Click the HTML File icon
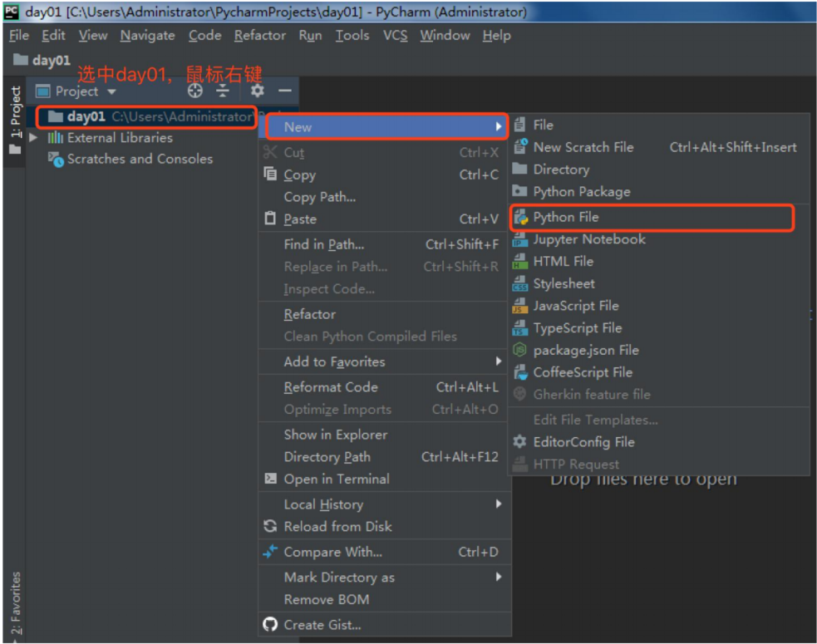817x644 pixels. 520,262
